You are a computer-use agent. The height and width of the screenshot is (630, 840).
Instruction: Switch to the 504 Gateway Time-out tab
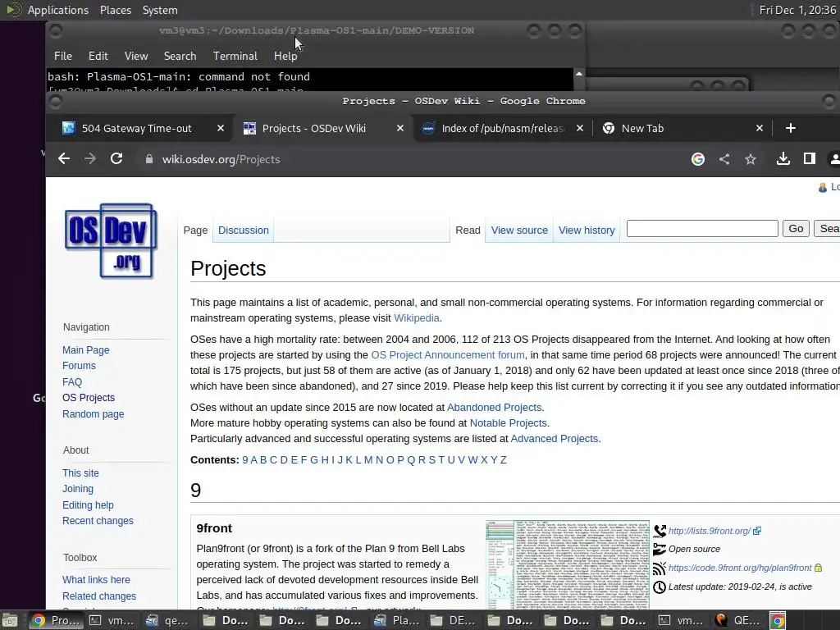[x=137, y=128]
